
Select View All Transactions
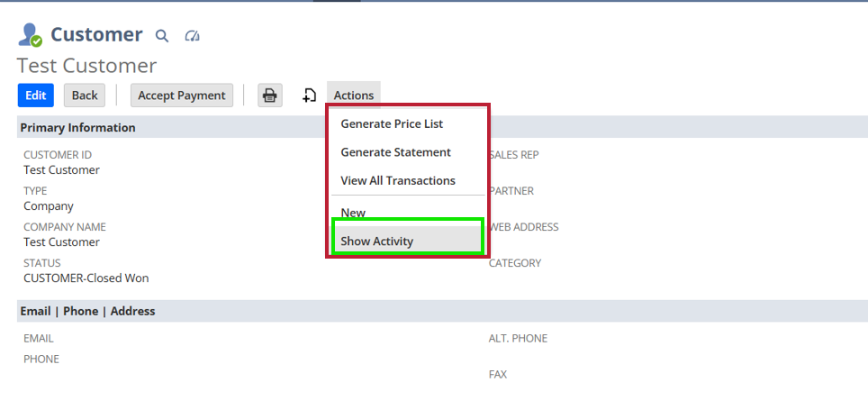click(x=398, y=180)
